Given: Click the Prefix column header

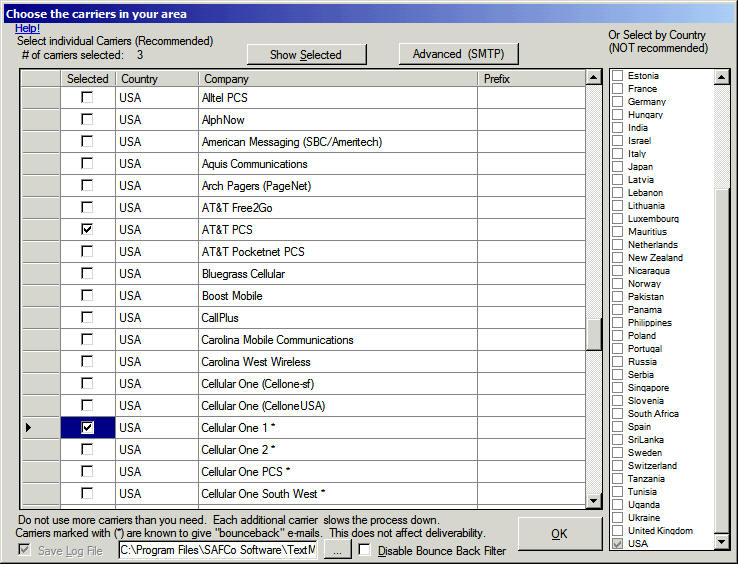Looking at the screenshot, I should 531,79.
